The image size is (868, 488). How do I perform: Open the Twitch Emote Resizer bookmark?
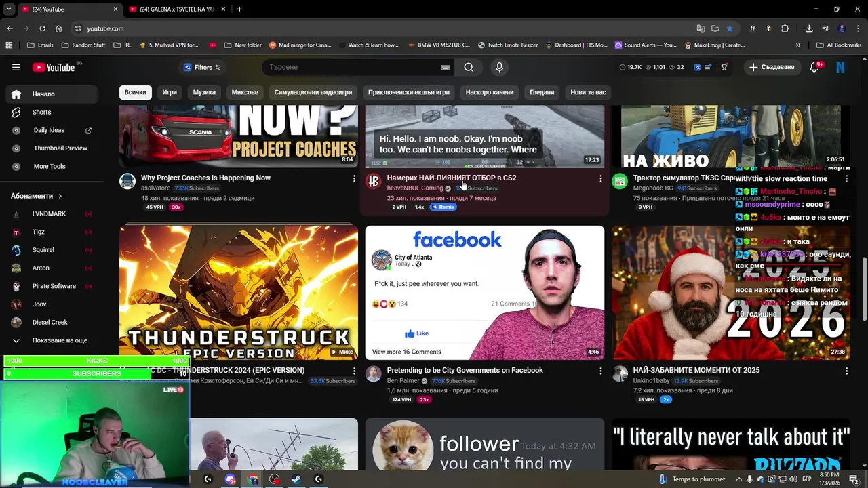coord(507,45)
